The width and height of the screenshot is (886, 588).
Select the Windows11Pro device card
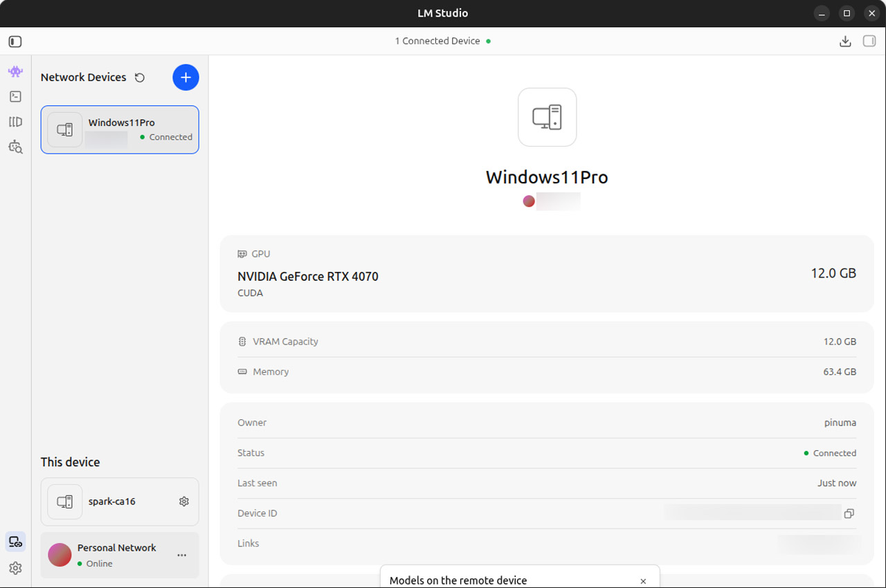coord(120,129)
